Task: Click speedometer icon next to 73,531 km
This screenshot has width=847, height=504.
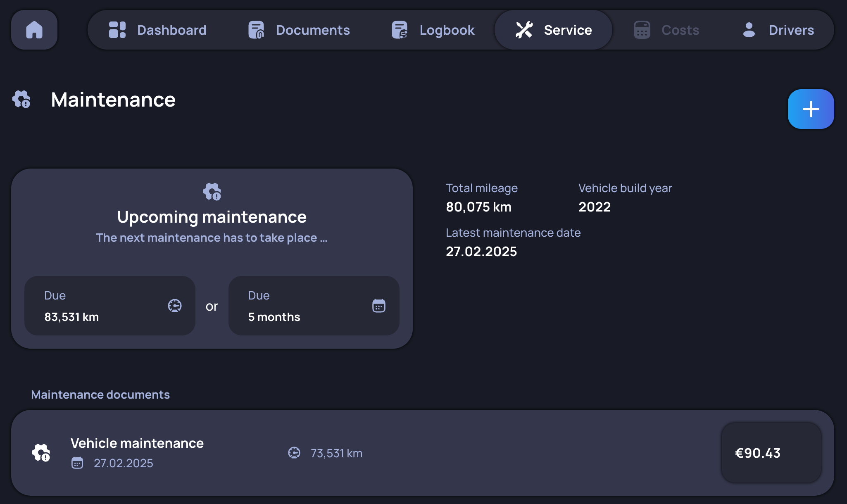Action: 294,453
